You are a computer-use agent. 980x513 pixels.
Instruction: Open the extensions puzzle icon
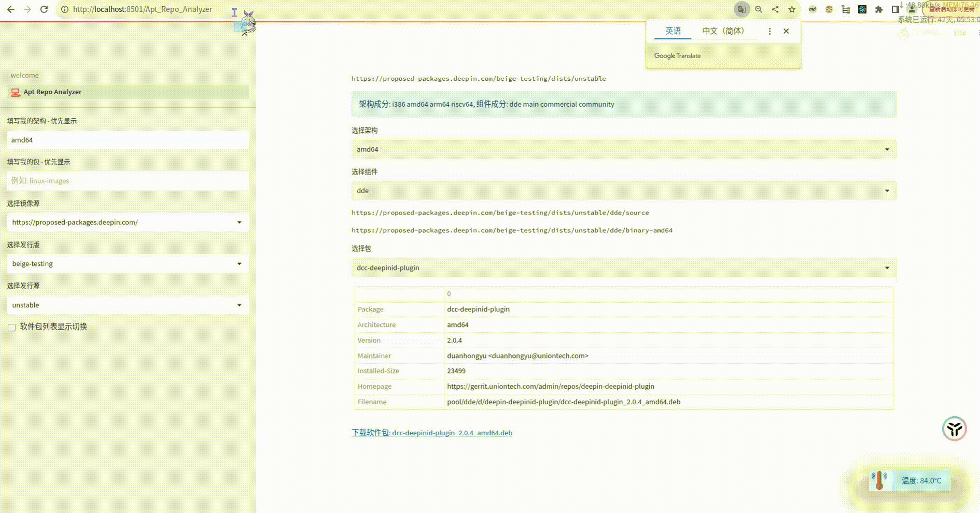(x=879, y=9)
